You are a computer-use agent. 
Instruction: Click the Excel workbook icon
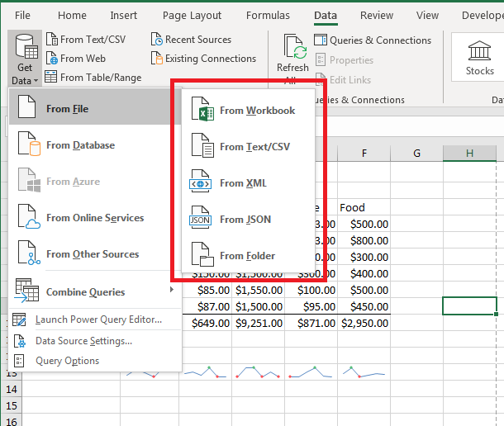(202, 109)
